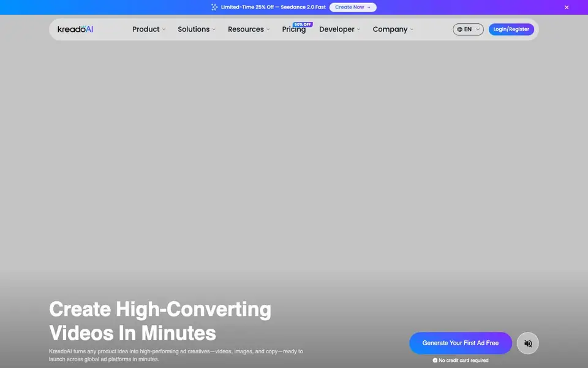The image size is (588, 368).
Task: Expand the Product chevron arrow
Action: pyautogui.click(x=164, y=29)
